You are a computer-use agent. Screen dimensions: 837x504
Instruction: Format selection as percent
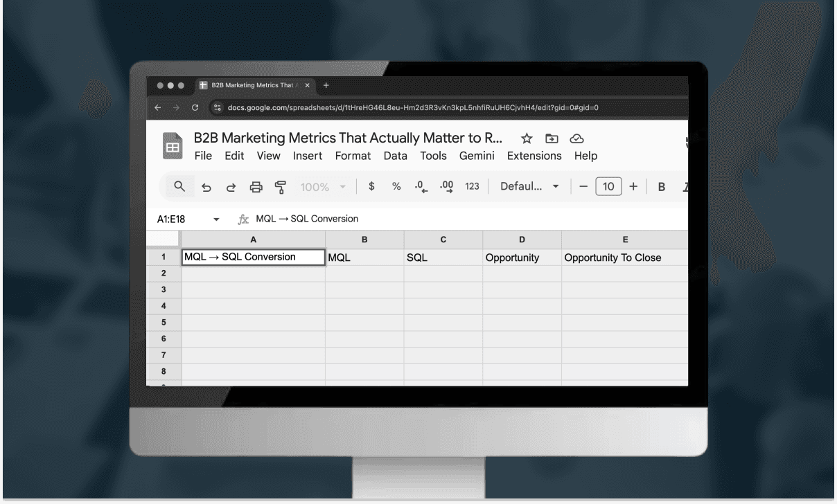pyautogui.click(x=396, y=186)
